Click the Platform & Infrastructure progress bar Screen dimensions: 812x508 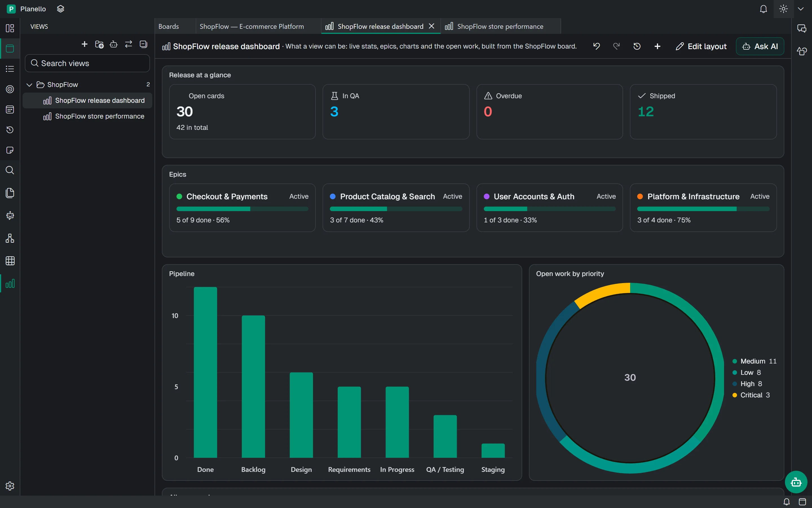coord(703,209)
